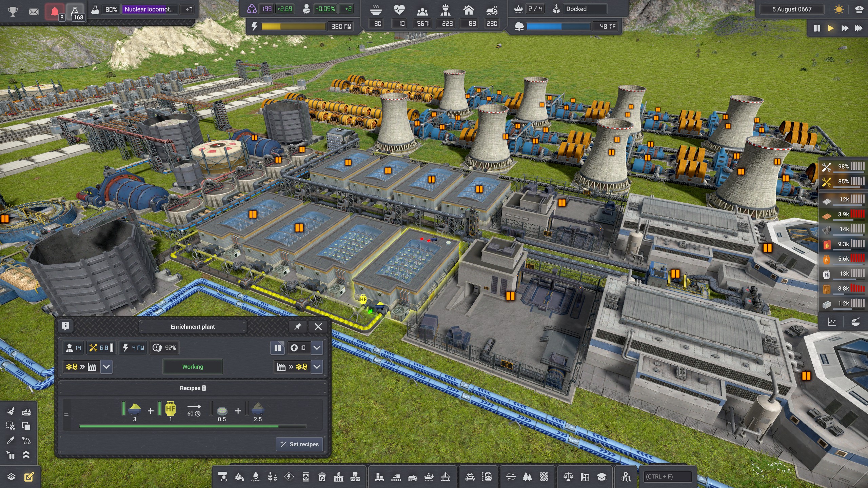Screen dimensions: 868x488
Task: Click the Set recipes button
Action: 299,444
